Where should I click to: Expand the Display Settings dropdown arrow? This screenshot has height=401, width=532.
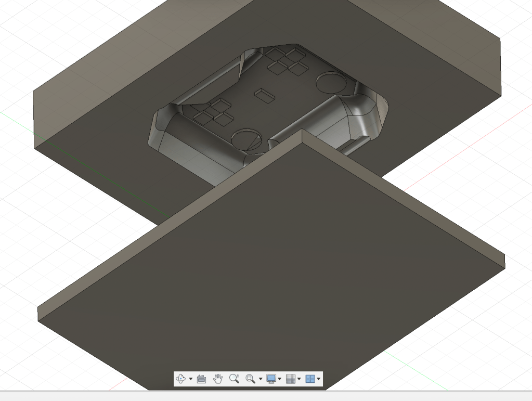280,379
